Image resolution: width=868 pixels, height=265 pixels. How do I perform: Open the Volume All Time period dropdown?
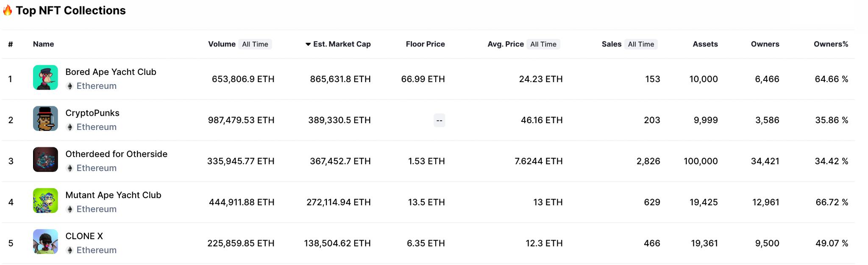pos(255,44)
